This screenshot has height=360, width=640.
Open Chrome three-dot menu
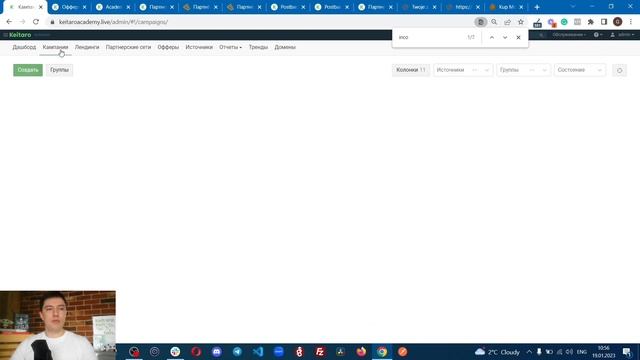pos(631,22)
